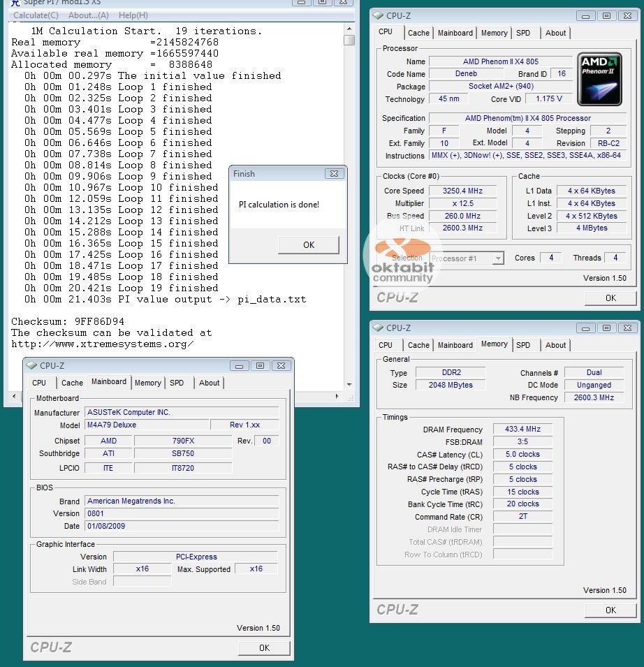Click NB Frequency value 2600.3 MHz
644x667 pixels.
click(594, 397)
